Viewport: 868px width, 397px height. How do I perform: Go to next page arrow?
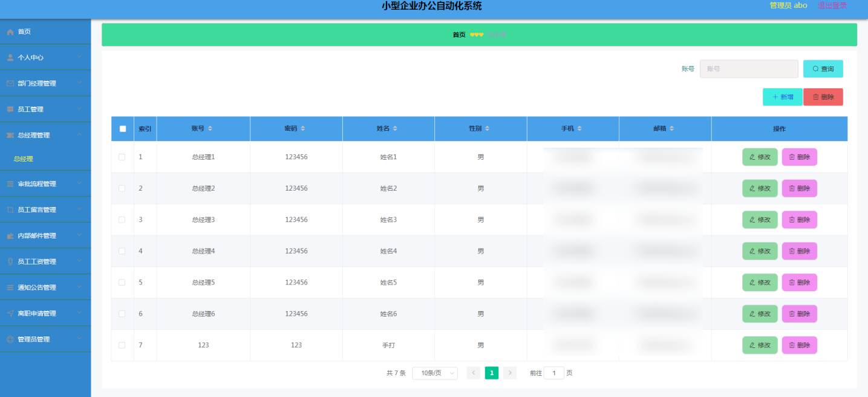click(510, 373)
